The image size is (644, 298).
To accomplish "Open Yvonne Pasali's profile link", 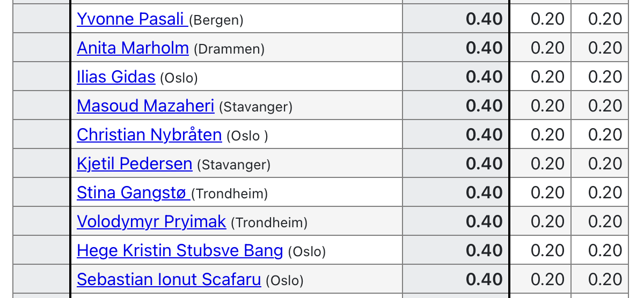I will point(131,19).
